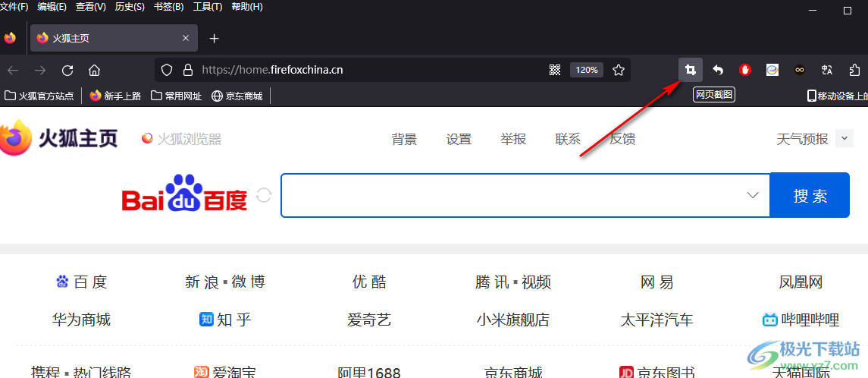The width and height of the screenshot is (868, 378).
Task: Open the 太平洋汽车 link
Action: (x=657, y=320)
